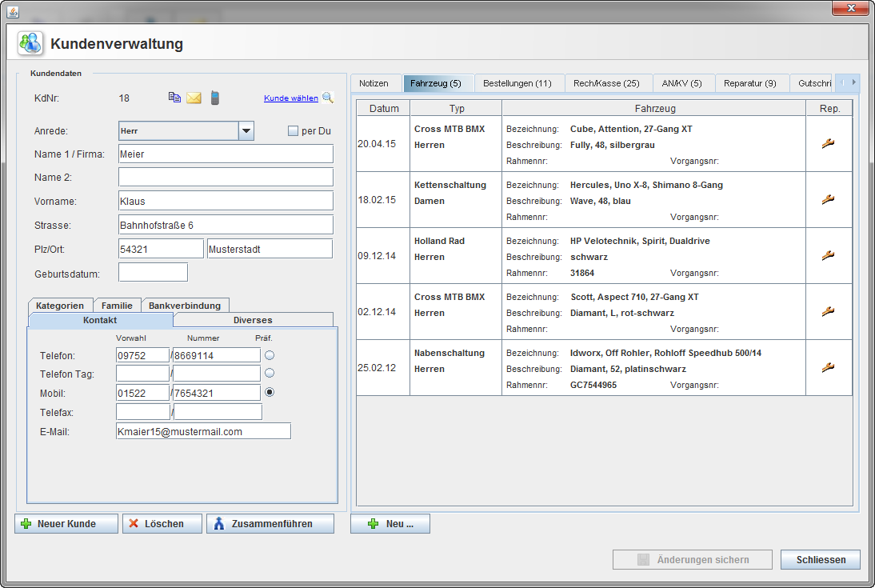The height and width of the screenshot is (588, 875).
Task: Open the Anrede dropdown
Action: pyautogui.click(x=246, y=131)
